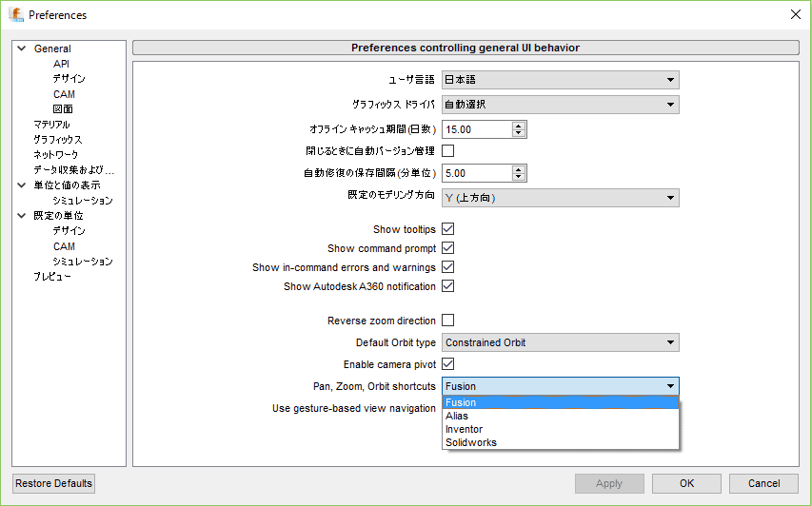Choose Alias in the shortcuts list
Image resolution: width=812 pixels, height=506 pixels.
click(561, 416)
